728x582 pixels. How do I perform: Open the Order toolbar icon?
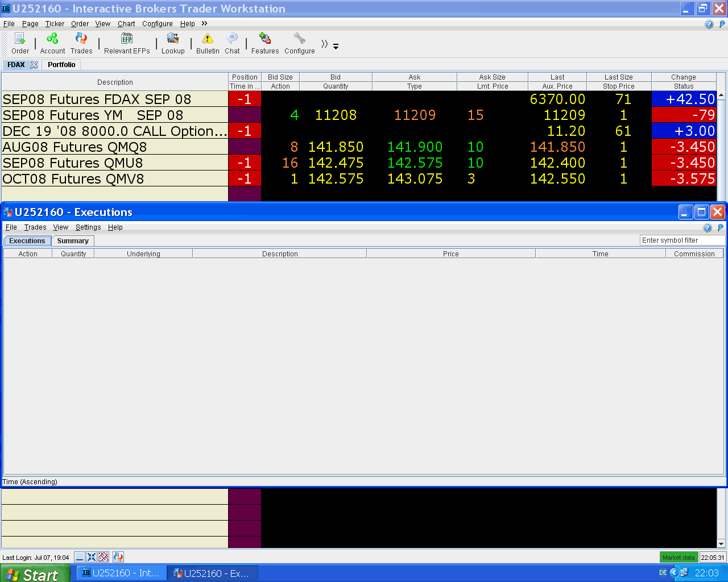(20, 43)
